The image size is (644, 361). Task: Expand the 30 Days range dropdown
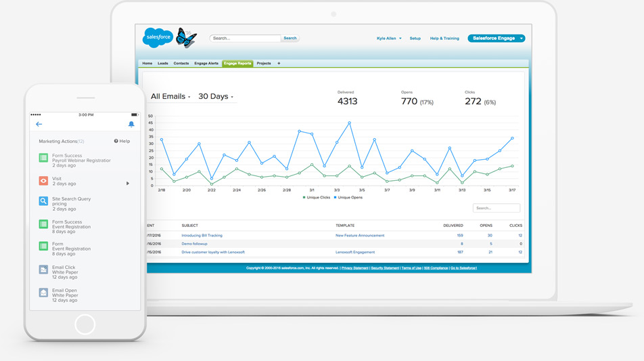pos(215,97)
